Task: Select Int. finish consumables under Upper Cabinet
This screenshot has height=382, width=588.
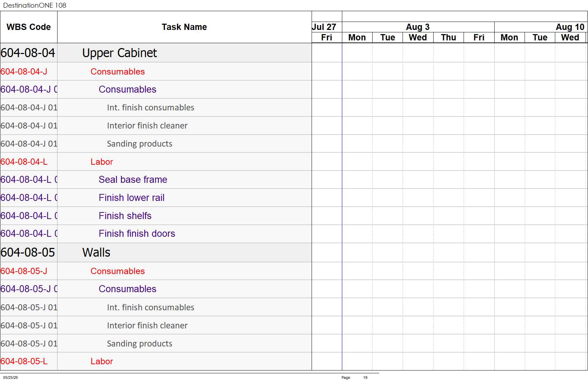Action: (151, 108)
